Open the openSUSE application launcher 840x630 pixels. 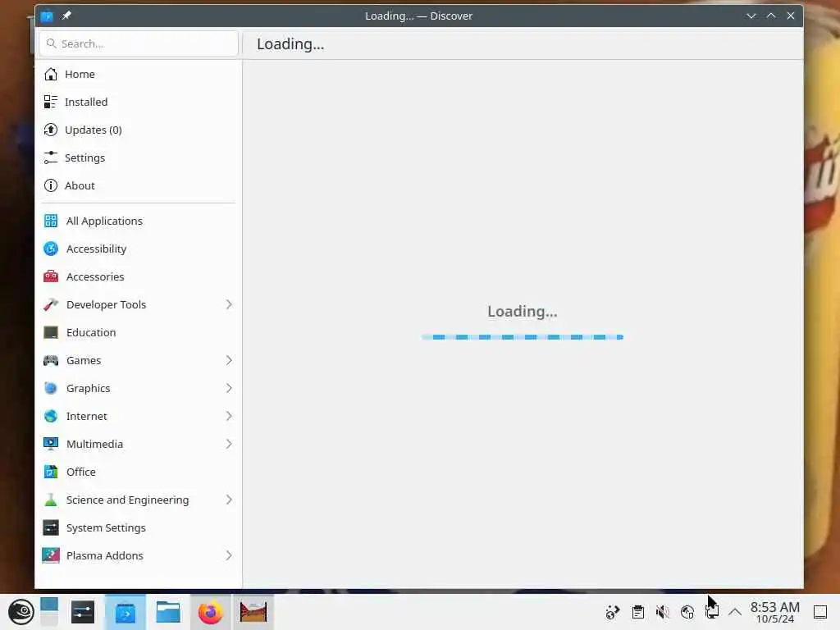tap(21, 612)
